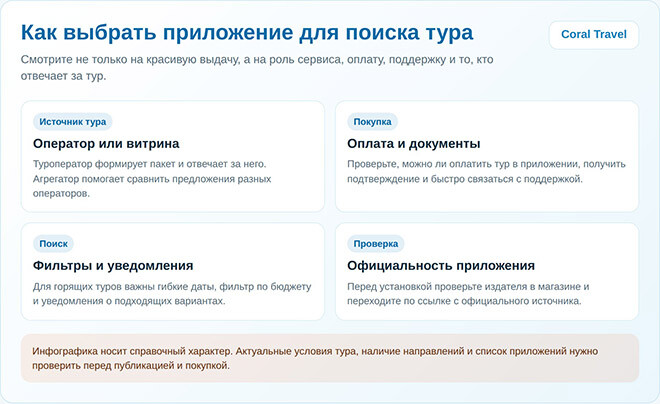The height and width of the screenshot is (404, 660).
Task: Click text 'Туроператор формирует пакет и отвечает за него'
Action: coord(149,164)
